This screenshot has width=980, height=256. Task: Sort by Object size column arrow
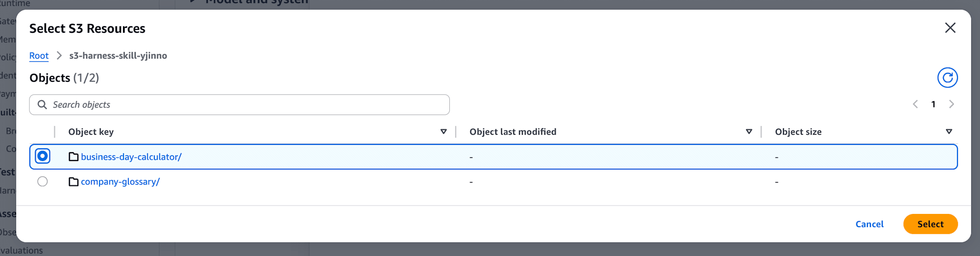point(949,132)
